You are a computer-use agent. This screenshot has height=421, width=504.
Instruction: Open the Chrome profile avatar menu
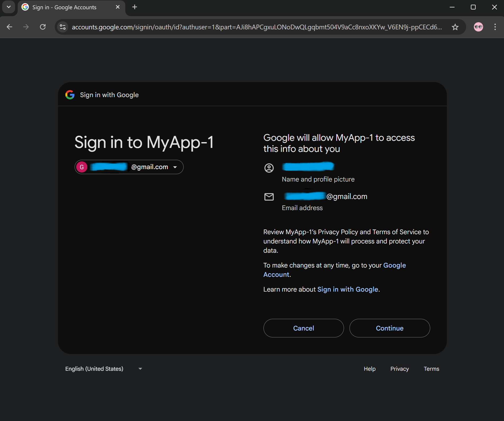tap(478, 27)
